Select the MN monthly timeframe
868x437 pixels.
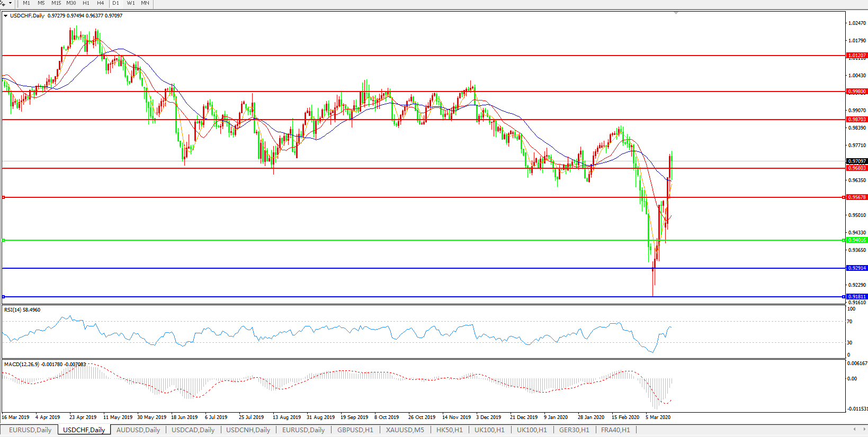pos(145,3)
